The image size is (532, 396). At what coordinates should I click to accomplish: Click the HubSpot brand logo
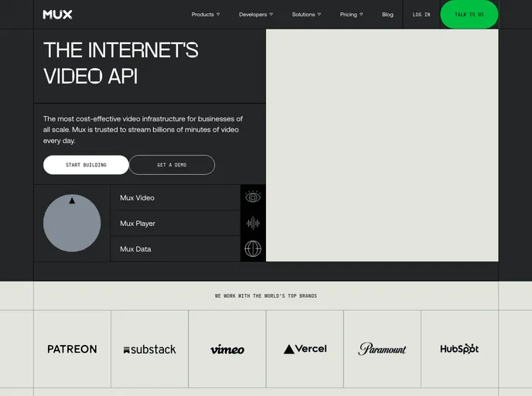pos(460,349)
